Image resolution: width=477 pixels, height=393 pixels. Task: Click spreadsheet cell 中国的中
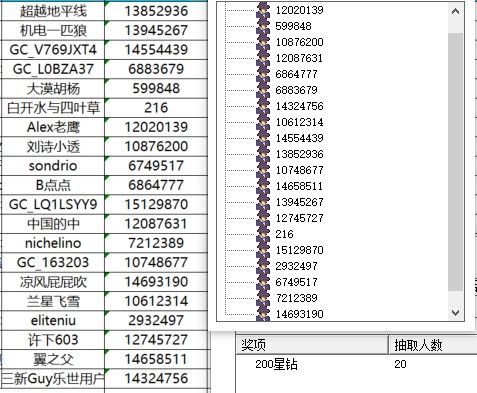tap(53, 224)
